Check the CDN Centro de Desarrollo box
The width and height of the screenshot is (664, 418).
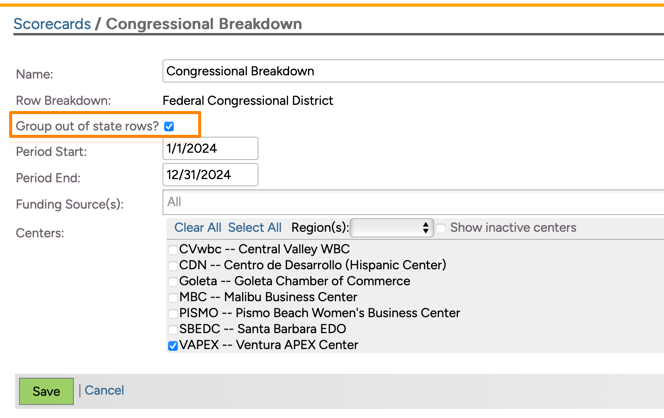click(173, 266)
